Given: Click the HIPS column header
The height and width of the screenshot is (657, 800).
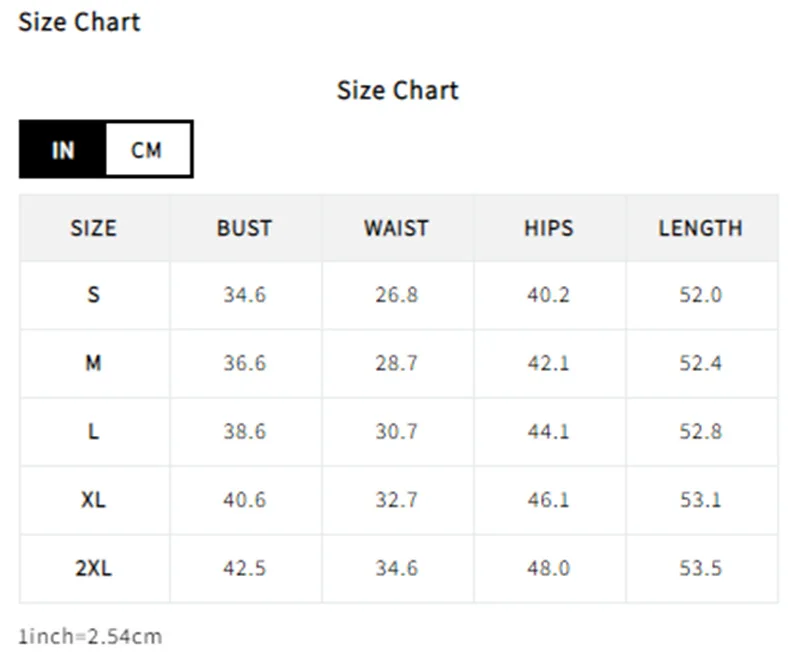Looking at the screenshot, I should click(549, 228).
